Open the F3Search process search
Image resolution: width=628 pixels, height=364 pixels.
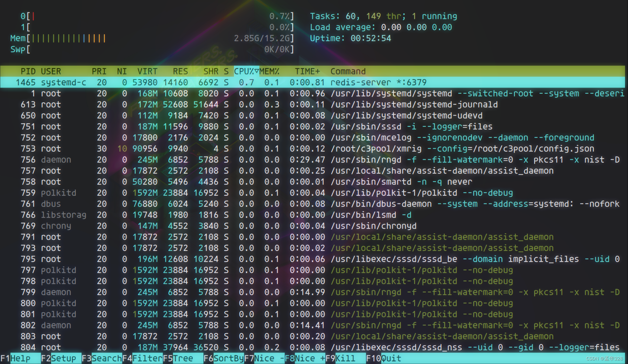pos(102,358)
